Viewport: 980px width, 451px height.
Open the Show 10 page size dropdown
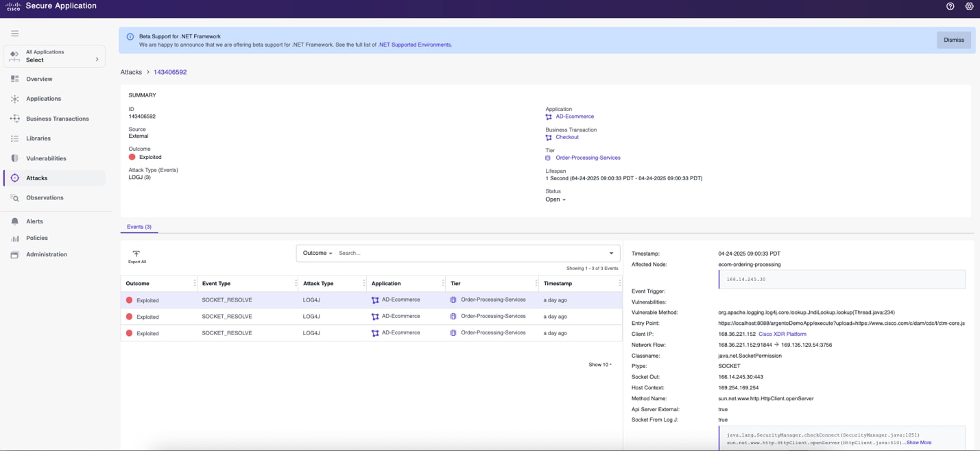point(600,365)
